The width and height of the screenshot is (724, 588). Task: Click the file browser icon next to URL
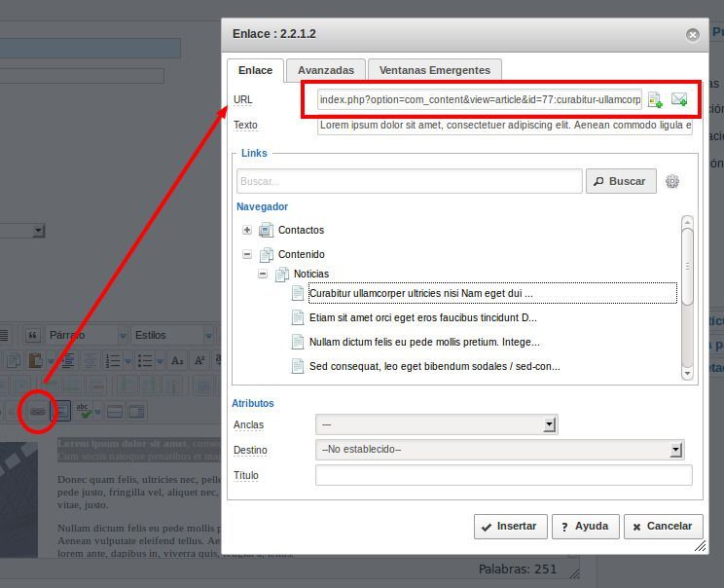[655, 99]
